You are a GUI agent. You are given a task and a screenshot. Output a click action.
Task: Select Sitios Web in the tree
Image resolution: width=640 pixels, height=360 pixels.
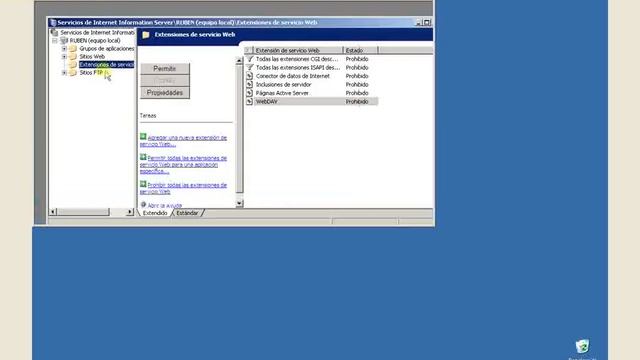[92, 56]
